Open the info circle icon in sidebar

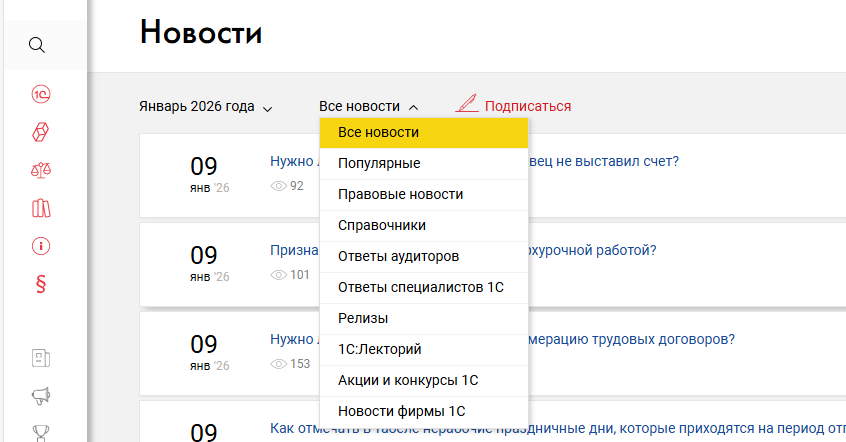point(42,246)
